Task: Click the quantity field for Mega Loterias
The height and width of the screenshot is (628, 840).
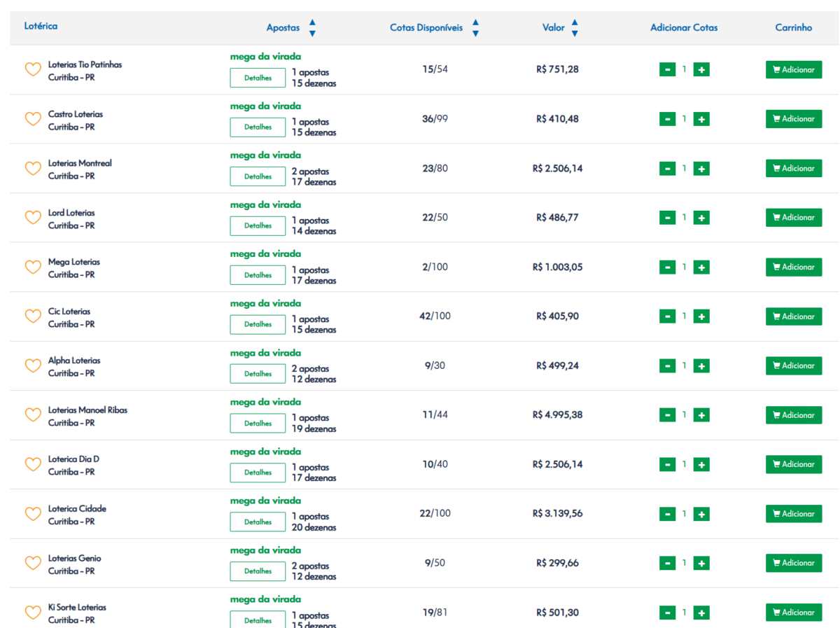Action: coord(684,267)
